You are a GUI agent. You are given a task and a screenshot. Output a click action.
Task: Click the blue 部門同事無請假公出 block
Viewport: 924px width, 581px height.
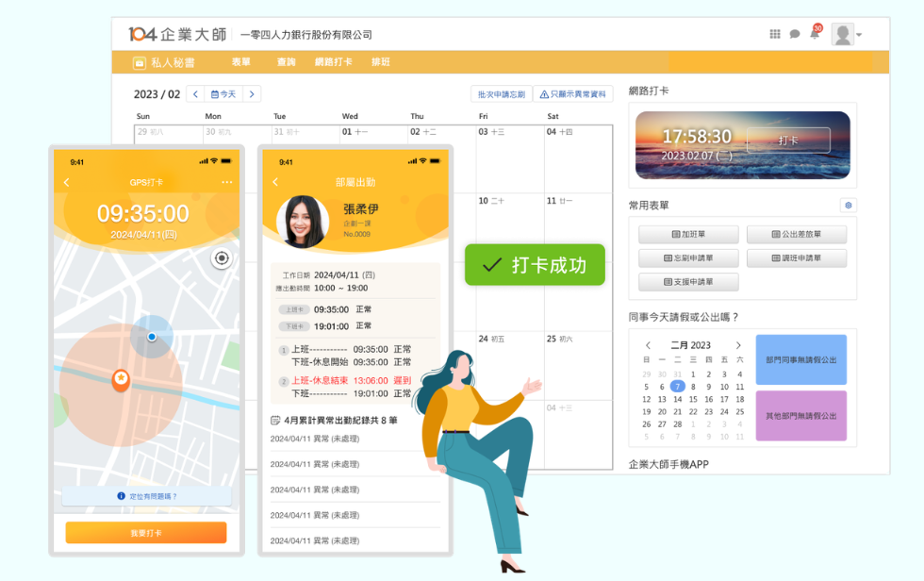tap(800, 359)
